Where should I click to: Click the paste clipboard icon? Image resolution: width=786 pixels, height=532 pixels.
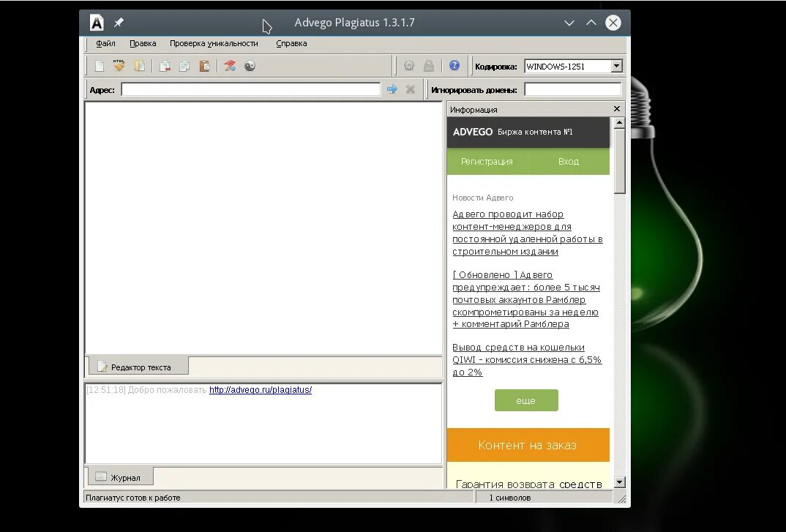coord(204,66)
